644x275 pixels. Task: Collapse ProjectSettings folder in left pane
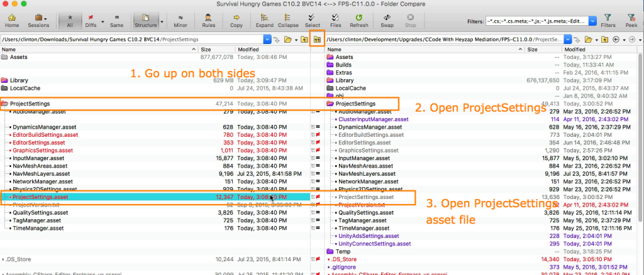pos(4,104)
